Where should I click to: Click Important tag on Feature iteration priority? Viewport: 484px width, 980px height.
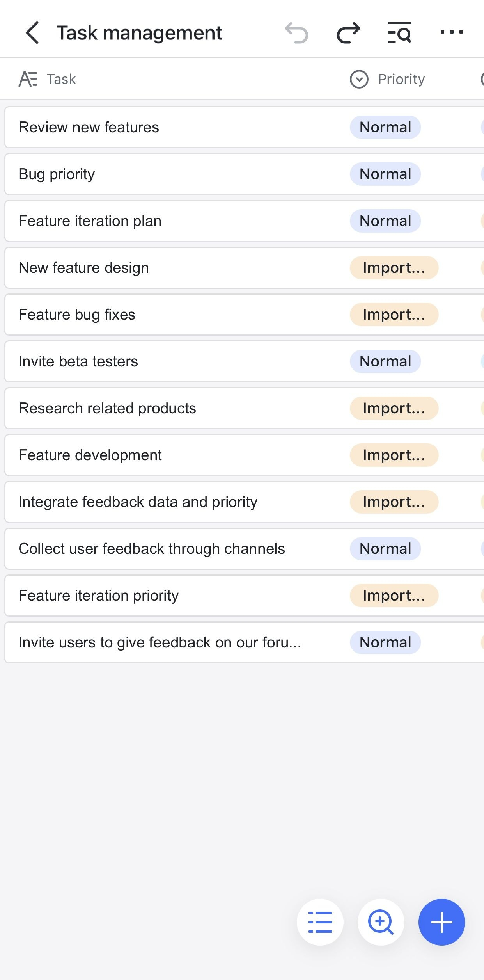click(x=394, y=596)
